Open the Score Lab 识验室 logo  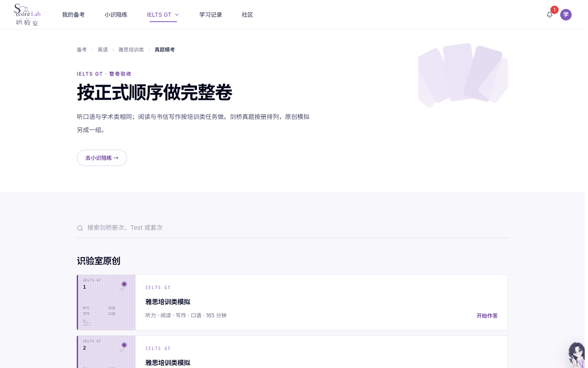tap(27, 15)
